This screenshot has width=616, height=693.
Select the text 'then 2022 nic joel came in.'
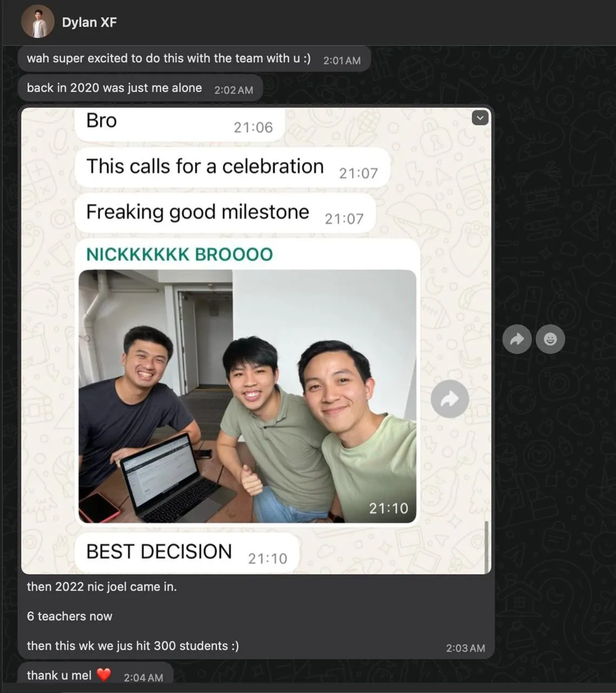102,587
